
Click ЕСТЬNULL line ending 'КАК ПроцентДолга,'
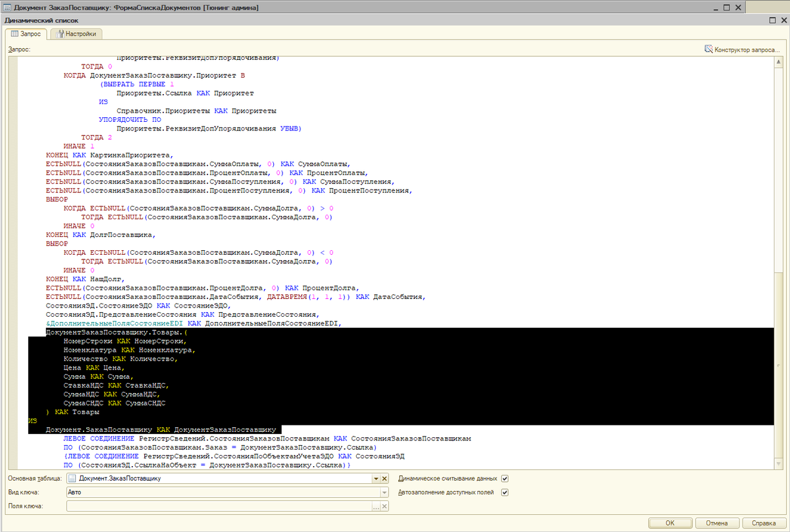202,288
